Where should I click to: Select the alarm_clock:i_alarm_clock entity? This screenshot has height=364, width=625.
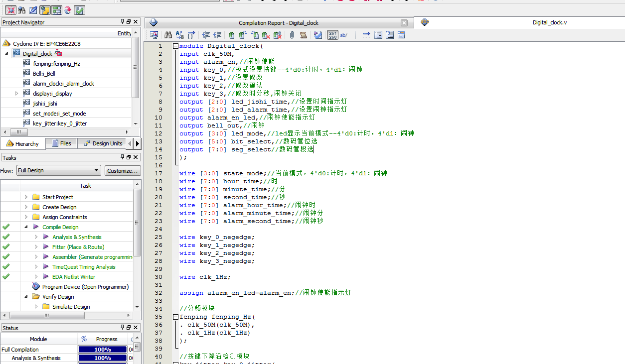[63, 84]
